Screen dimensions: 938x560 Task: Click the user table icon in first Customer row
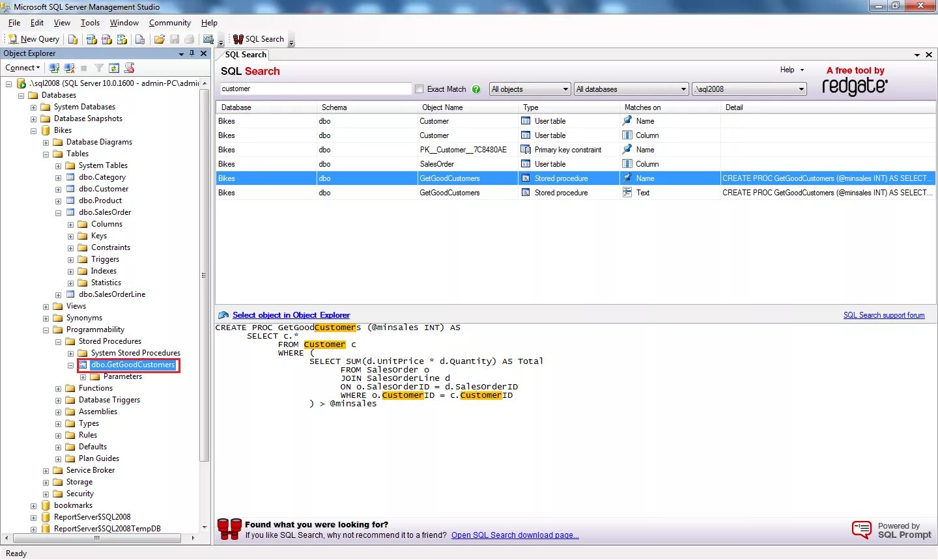click(x=526, y=121)
